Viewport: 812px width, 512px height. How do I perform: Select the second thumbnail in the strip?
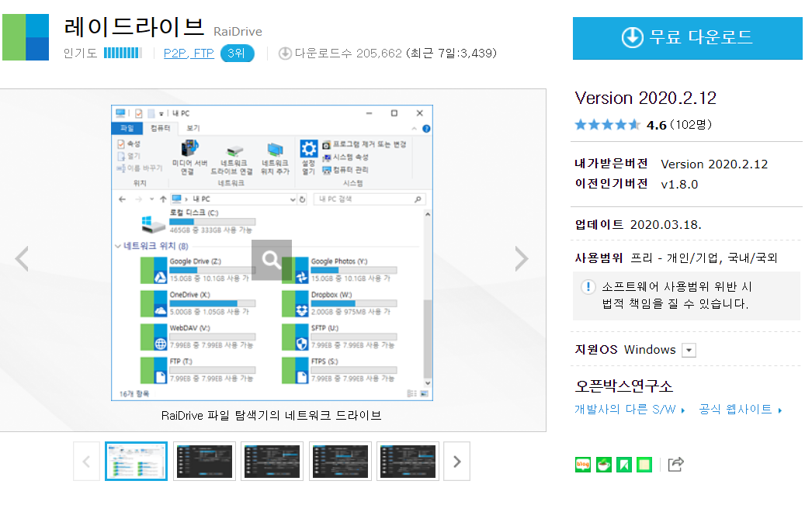pyautogui.click(x=205, y=462)
